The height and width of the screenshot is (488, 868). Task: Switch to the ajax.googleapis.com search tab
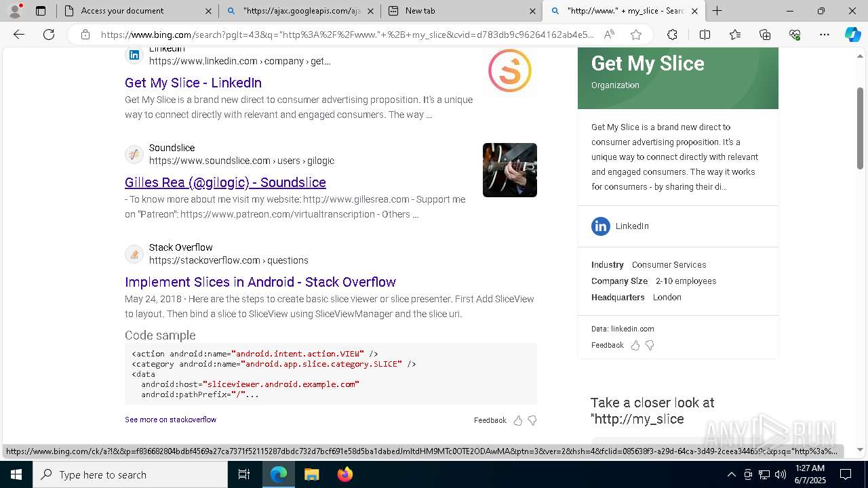(x=300, y=11)
